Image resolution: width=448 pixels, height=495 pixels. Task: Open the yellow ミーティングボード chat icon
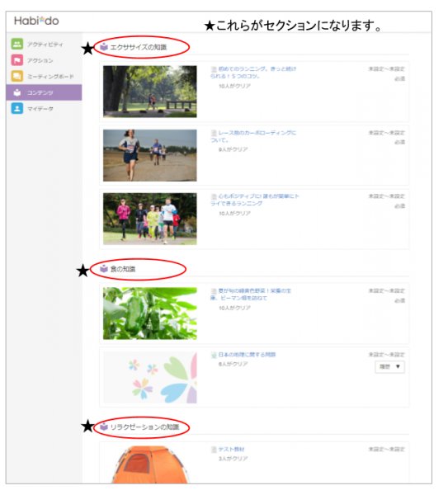[17, 76]
